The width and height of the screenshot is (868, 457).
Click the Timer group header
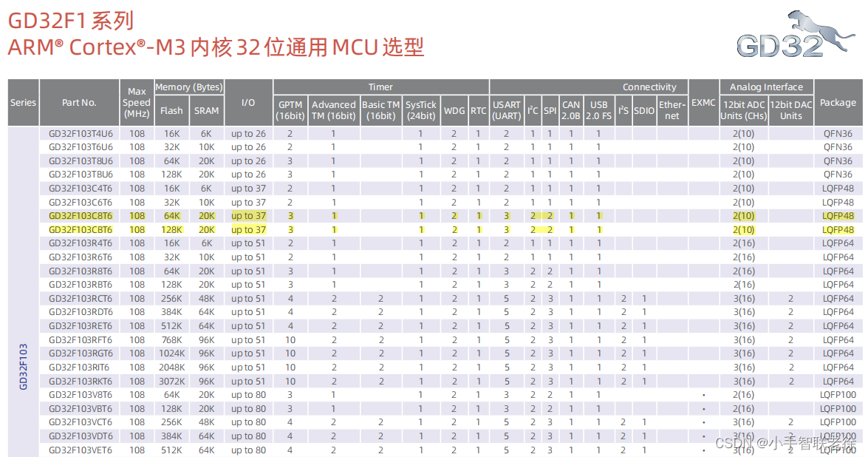(381, 87)
